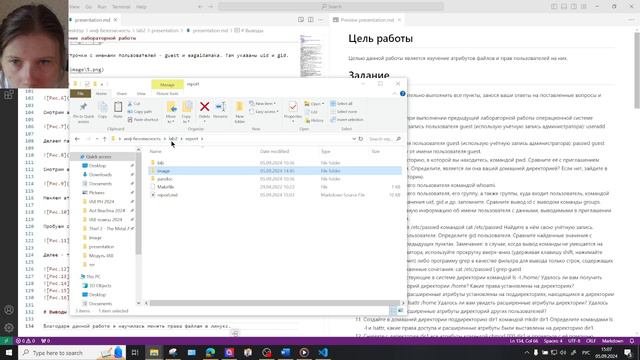Click UTF-8 encoding in status bar
The height and width of the screenshot is (360, 640).
click(x=574, y=341)
